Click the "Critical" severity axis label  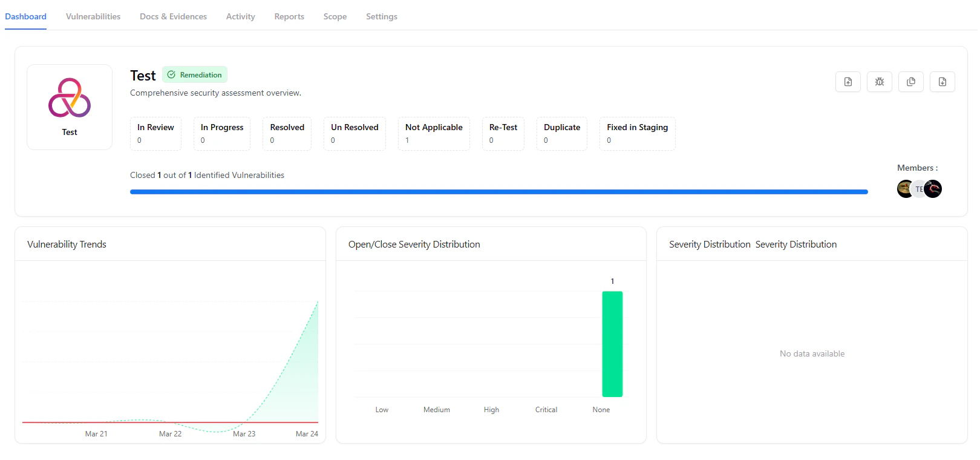click(546, 410)
